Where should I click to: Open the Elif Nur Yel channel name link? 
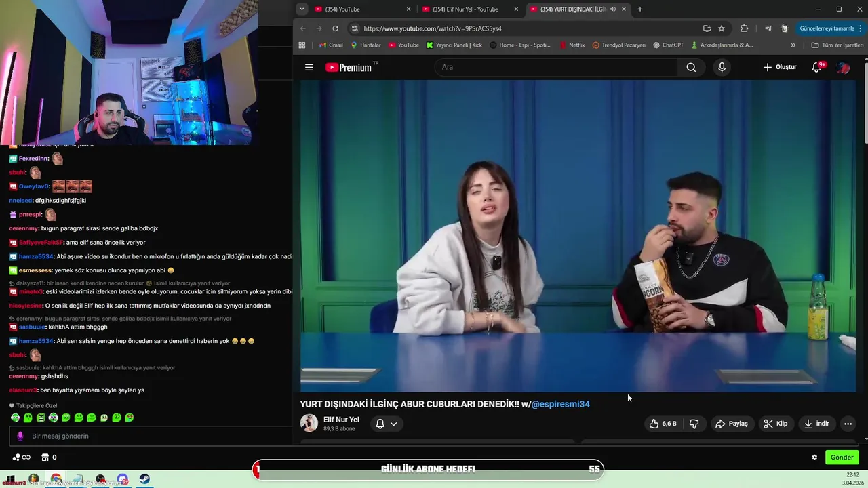(341, 420)
